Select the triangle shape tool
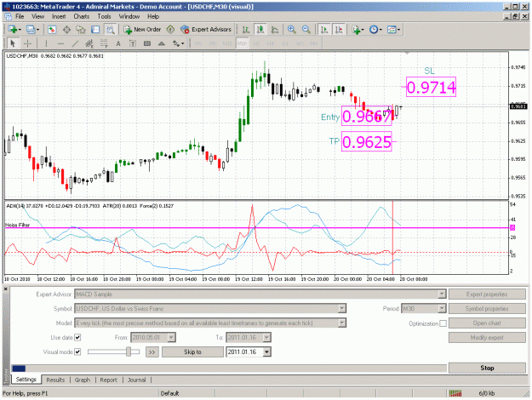 pyautogui.click(x=162, y=43)
